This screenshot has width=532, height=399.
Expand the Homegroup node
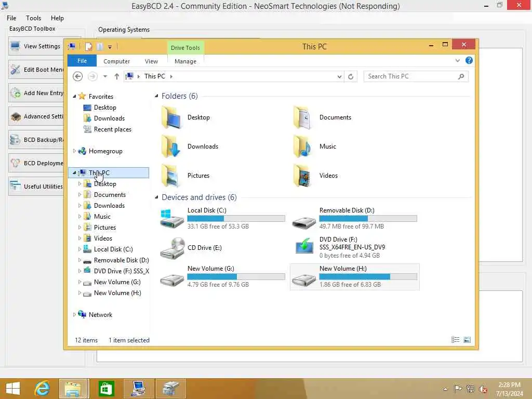point(74,151)
